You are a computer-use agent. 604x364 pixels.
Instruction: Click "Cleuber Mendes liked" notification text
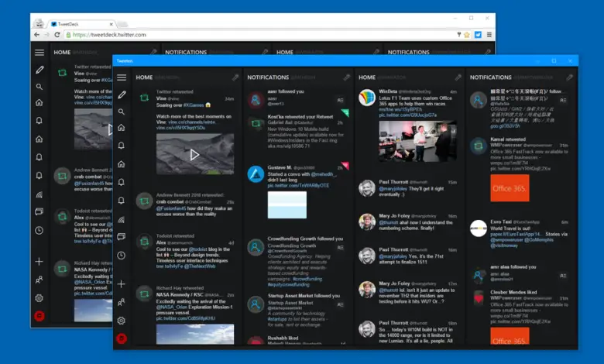click(x=513, y=292)
